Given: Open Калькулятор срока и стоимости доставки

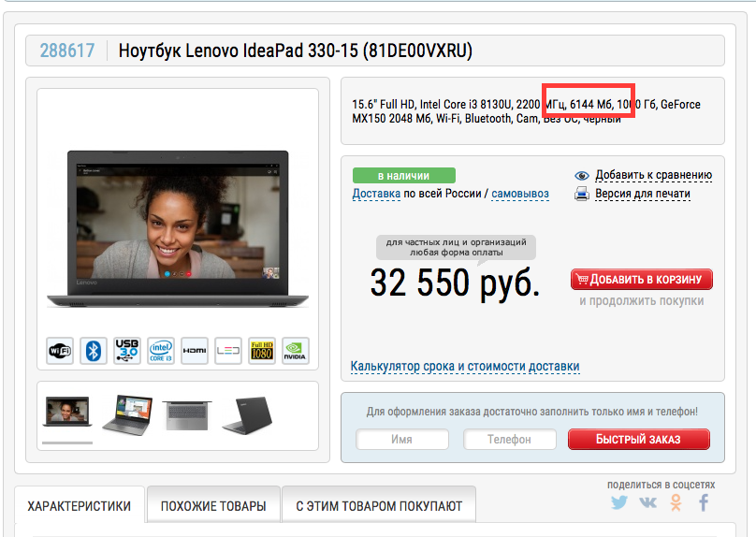Looking at the screenshot, I should (x=465, y=367).
